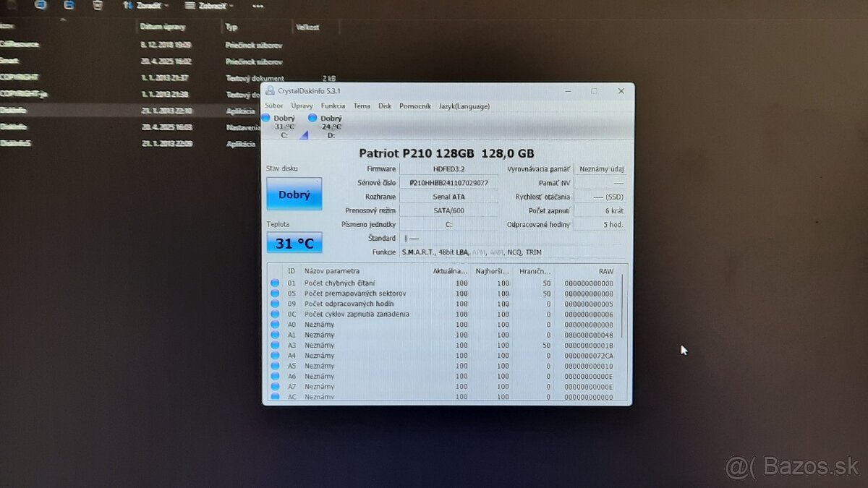Click status dot for Počet odpracovaných hodín
Image resolution: width=868 pixels, height=488 pixels.
[x=276, y=304]
